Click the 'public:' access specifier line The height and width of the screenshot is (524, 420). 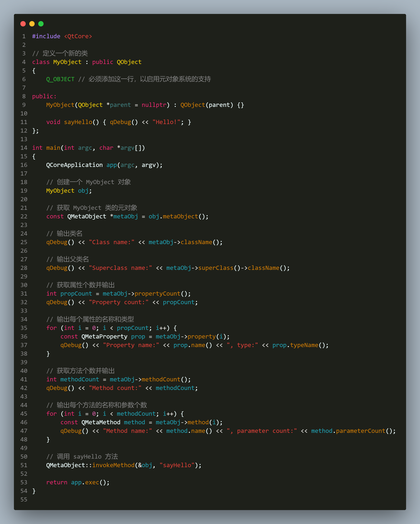pos(44,96)
